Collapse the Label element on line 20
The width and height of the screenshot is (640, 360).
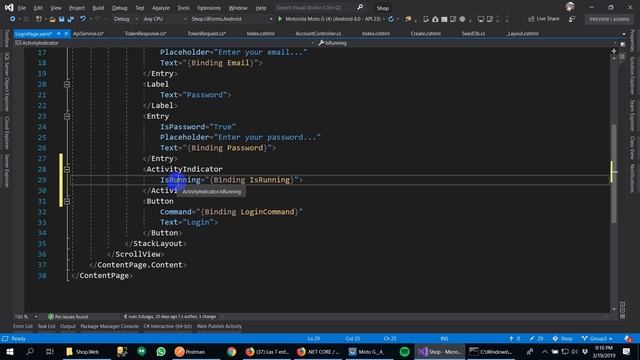point(67,84)
